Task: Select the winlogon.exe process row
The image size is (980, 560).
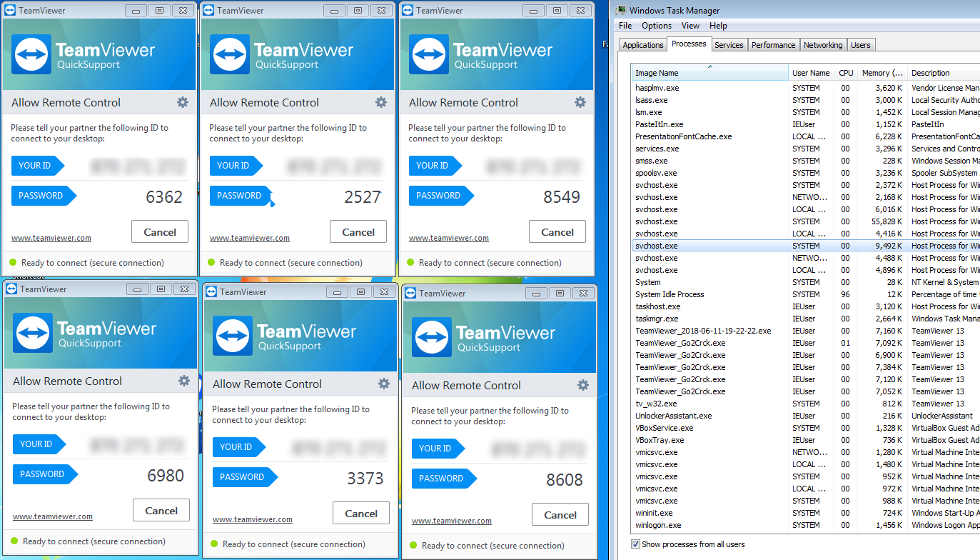Action: coord(806,525)
